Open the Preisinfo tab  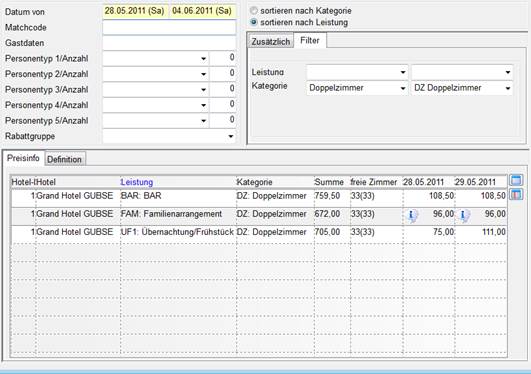[23, 158]
